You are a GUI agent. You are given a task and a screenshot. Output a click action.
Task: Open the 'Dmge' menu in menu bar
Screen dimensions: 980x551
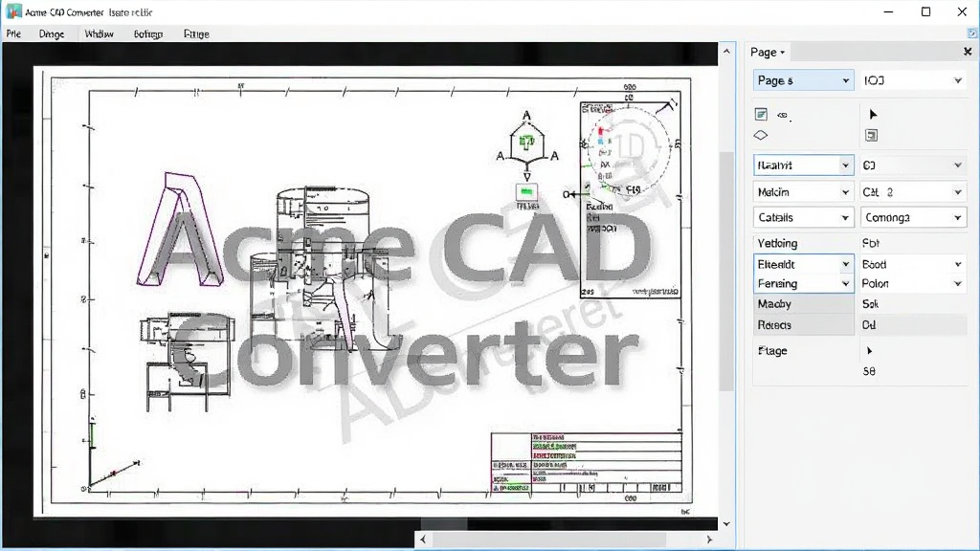[52, 33]
